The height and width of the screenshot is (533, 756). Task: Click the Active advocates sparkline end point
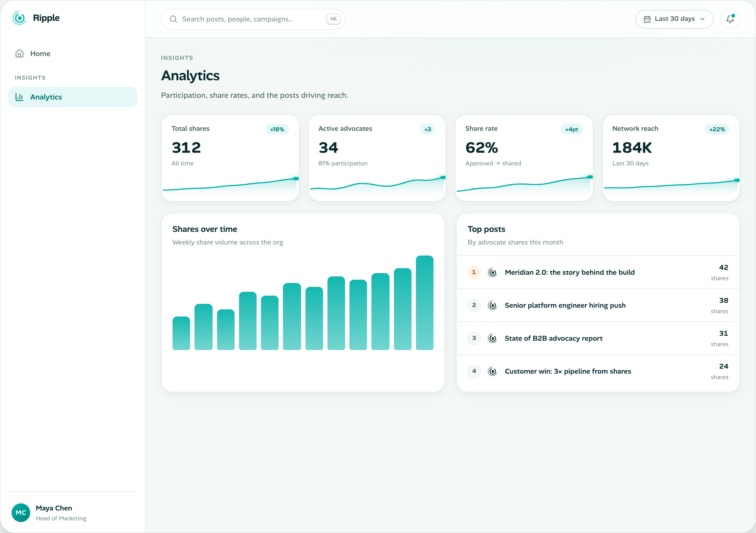point(443,177)
